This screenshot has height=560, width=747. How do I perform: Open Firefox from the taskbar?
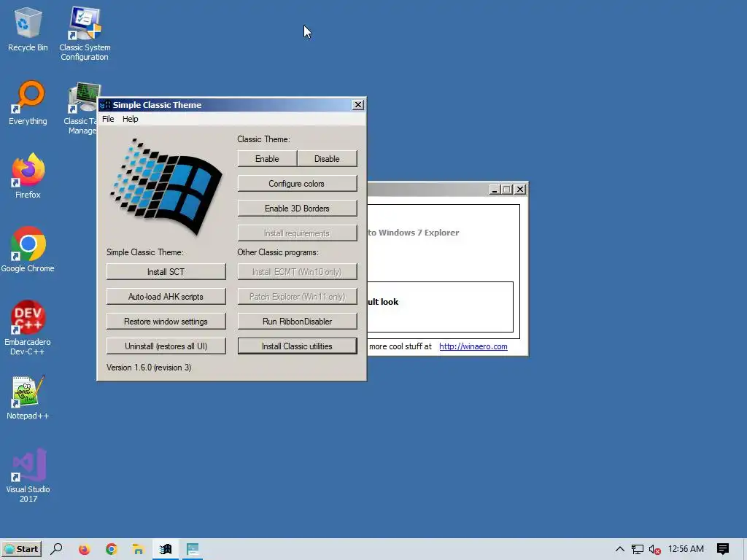tap(84, 549)
